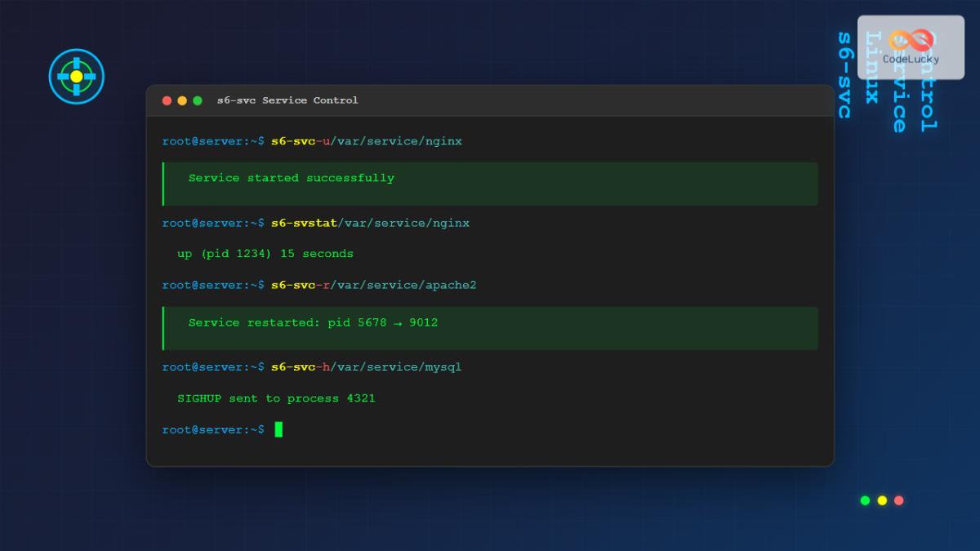Click the yellow circle in terminal title bar
Screen dimensions: 980x551
(182, 100)
